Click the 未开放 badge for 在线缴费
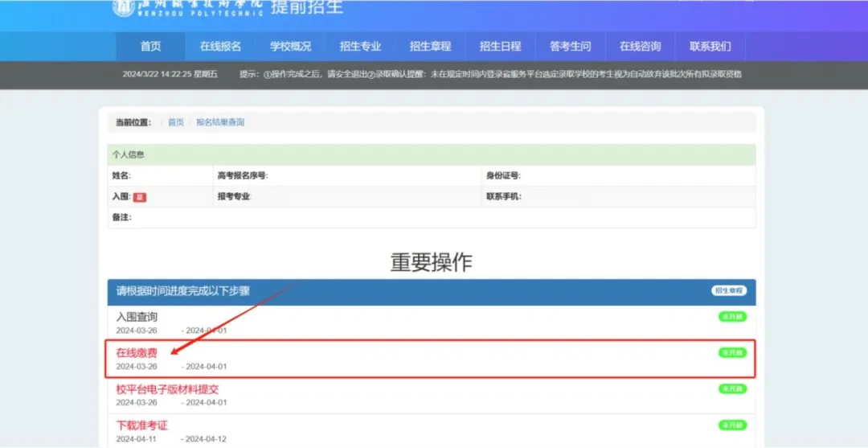Image resolution: width=868 pixels, height=448 pixels. pyautogui.click(x=732, y=353)
